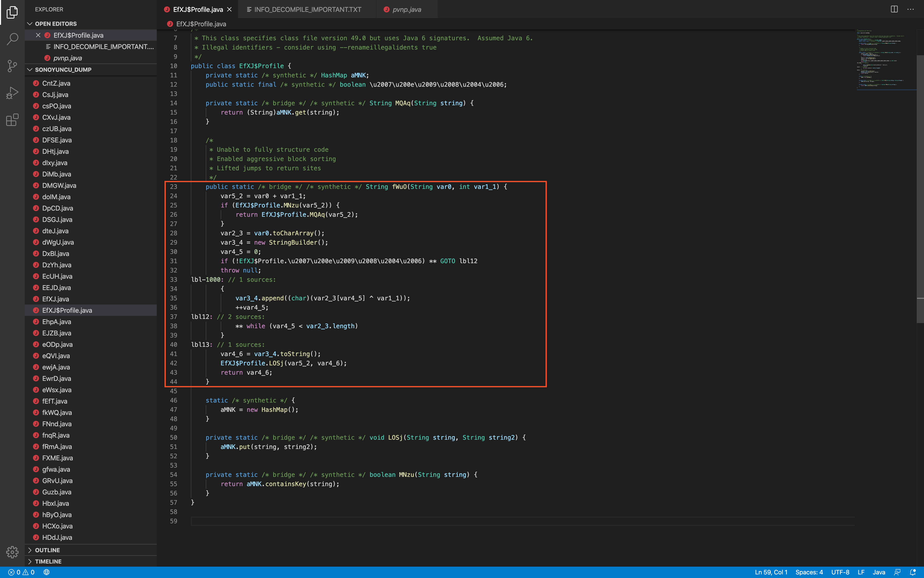Click the Java file icon beside CntZ.java

tap(36, 83)
